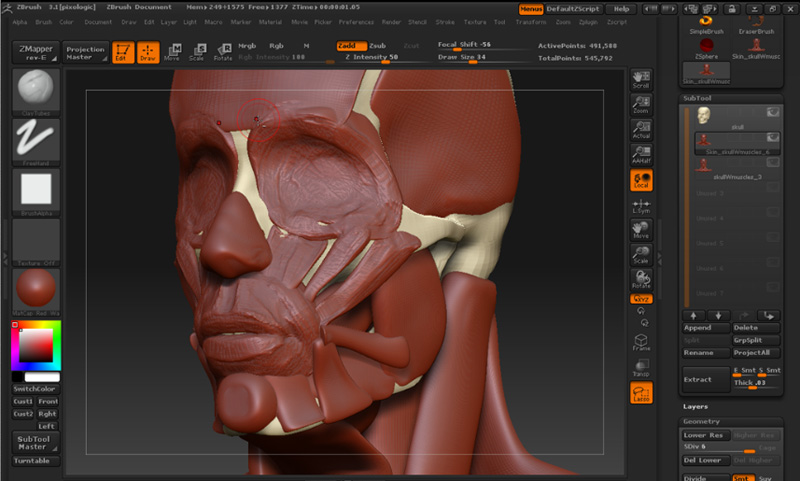Image resolution: width=800 pixels, height=481 pixels.
Task: Move subtool down with the down arrow
Action: 718,316
